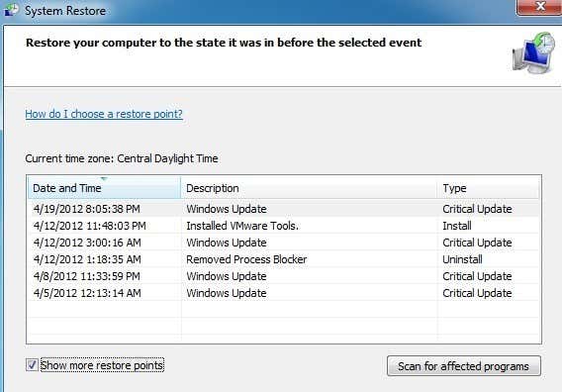Click the System Restore title bar icon
Screen dimensions: 562x392
pos(11,10)
